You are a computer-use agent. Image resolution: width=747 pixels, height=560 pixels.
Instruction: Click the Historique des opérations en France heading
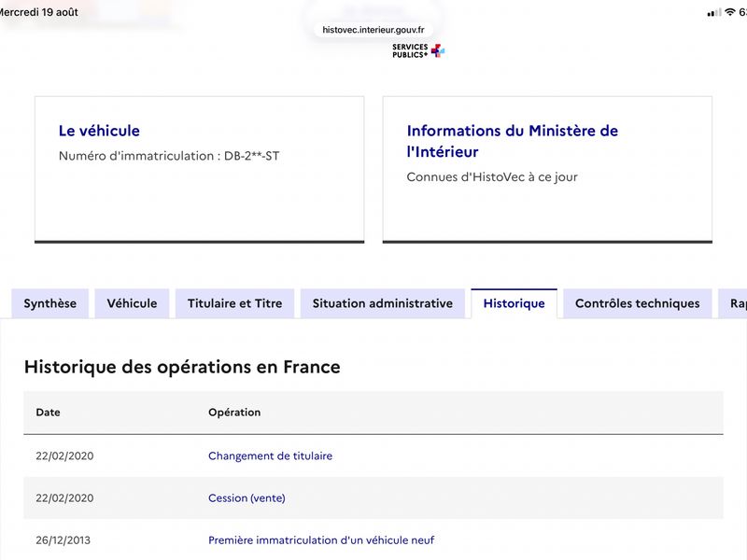click(x=182, y=367)
